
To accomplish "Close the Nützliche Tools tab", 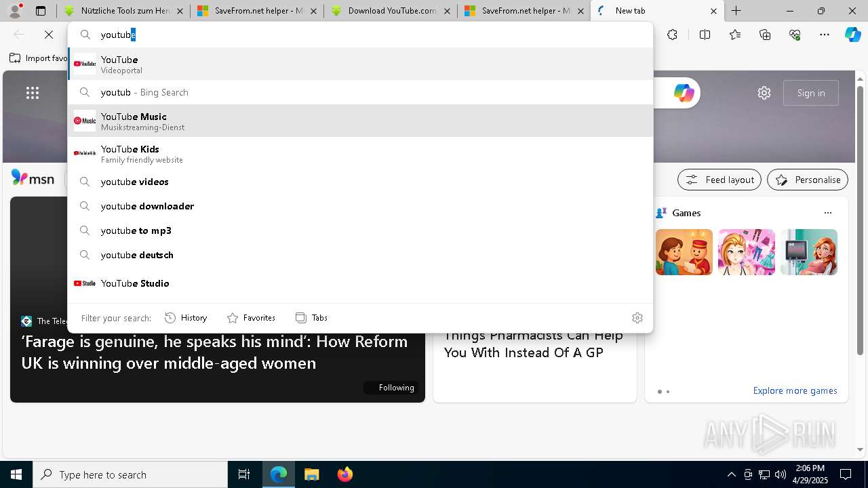I will coord(180,11).
